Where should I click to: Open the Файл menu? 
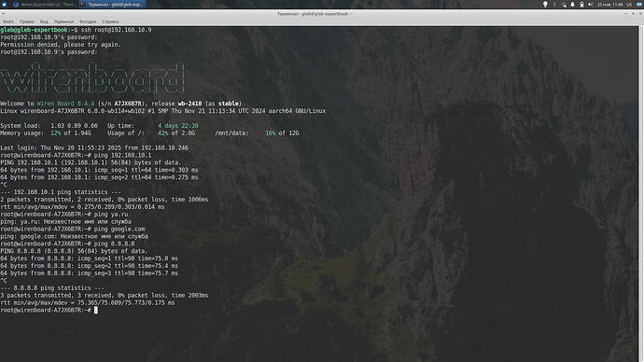pyautogui.click(x=8, y=21)
